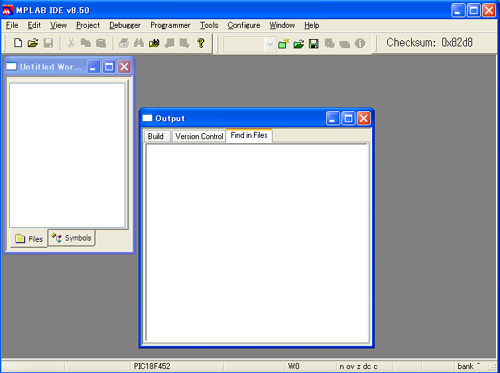
Task: Click the Open File folder icon
Action: tap(33, 43)
